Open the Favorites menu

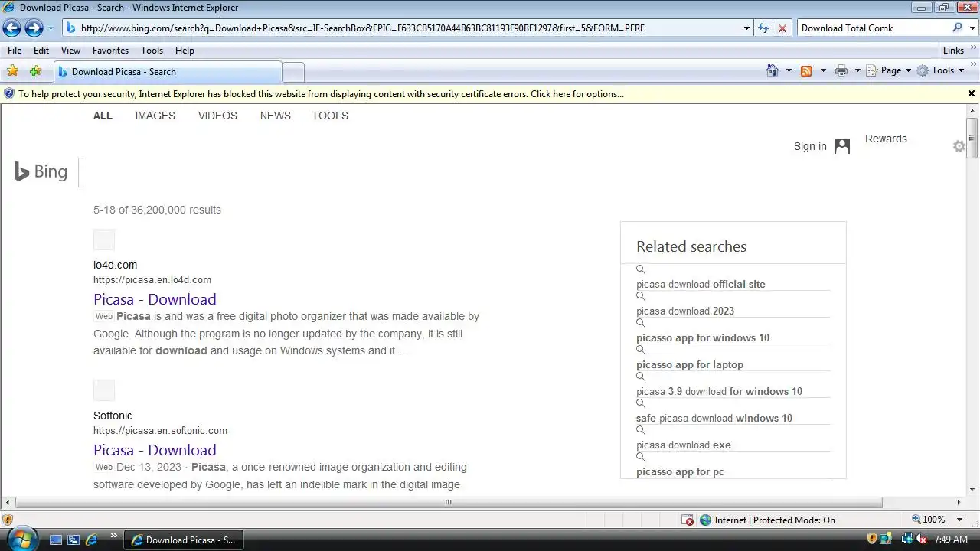click(x=110, y=51)
